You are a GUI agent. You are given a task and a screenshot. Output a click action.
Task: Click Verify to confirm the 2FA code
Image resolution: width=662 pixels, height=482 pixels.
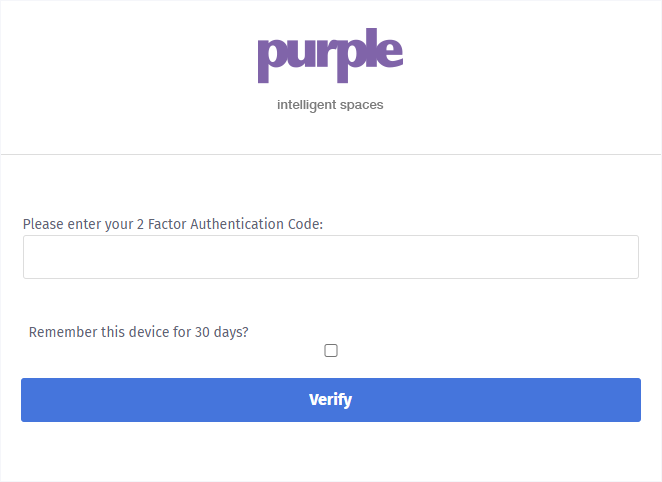pyautogui.click(x=330, y=400)
